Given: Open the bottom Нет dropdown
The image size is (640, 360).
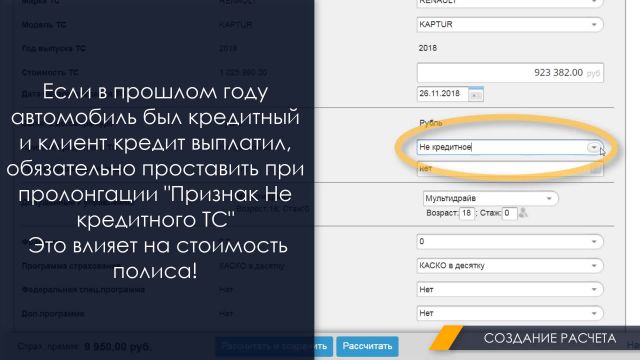Looking at the screenshot, I should (510, 313).
